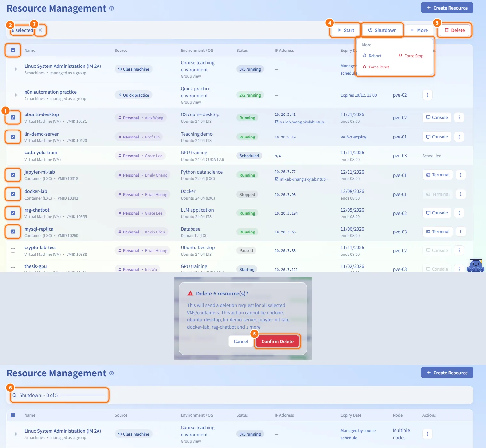Click help icon beside lower Resource Management title

(x=112, y=373)
